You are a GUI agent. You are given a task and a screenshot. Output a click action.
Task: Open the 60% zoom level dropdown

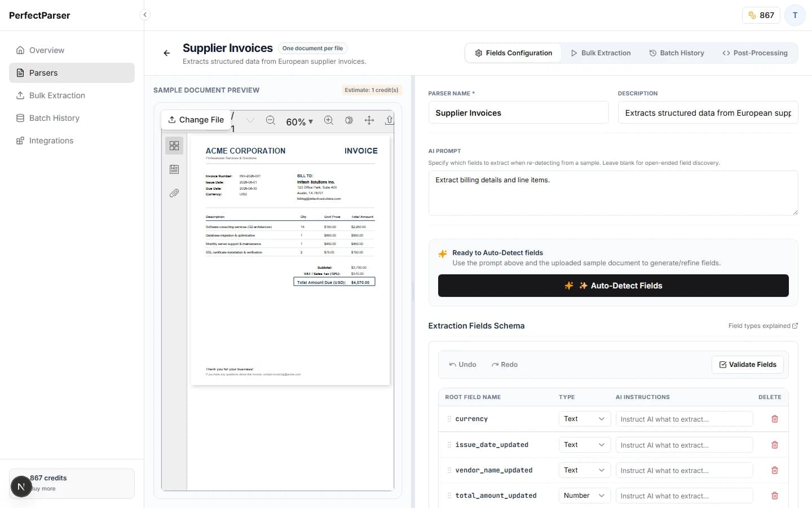pyautogui.click(x=299, y=122)
